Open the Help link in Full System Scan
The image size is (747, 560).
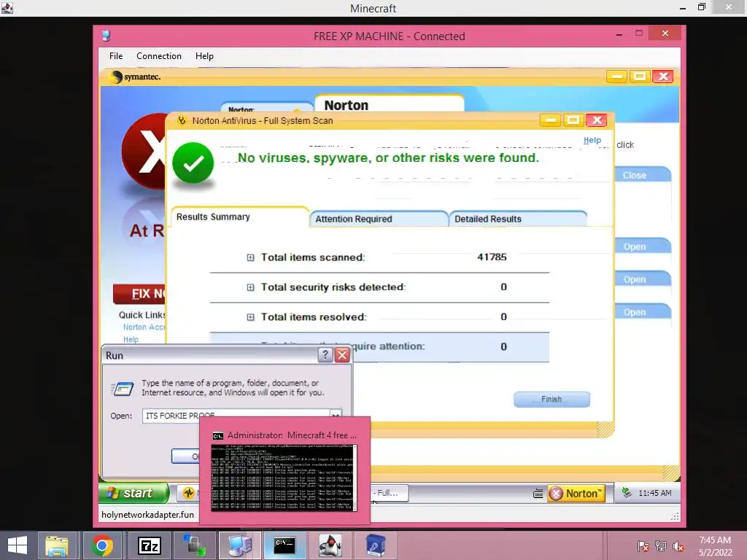pos(592,141)
